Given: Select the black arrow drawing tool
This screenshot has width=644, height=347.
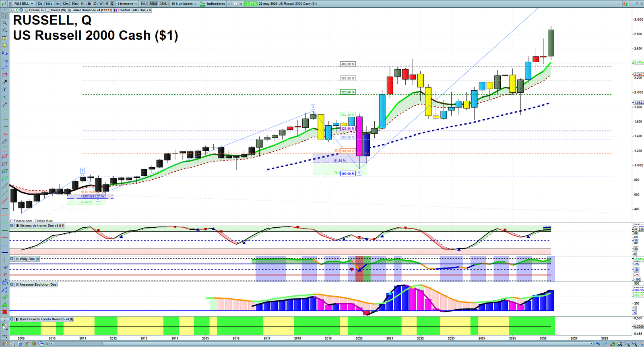Looking at the screenshot, I should 4,82.
